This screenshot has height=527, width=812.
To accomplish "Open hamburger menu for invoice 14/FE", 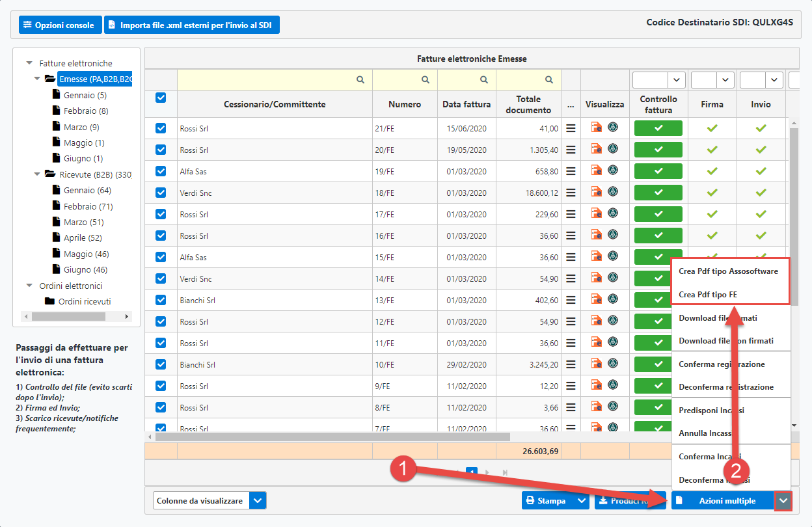I will pos(571,278).
